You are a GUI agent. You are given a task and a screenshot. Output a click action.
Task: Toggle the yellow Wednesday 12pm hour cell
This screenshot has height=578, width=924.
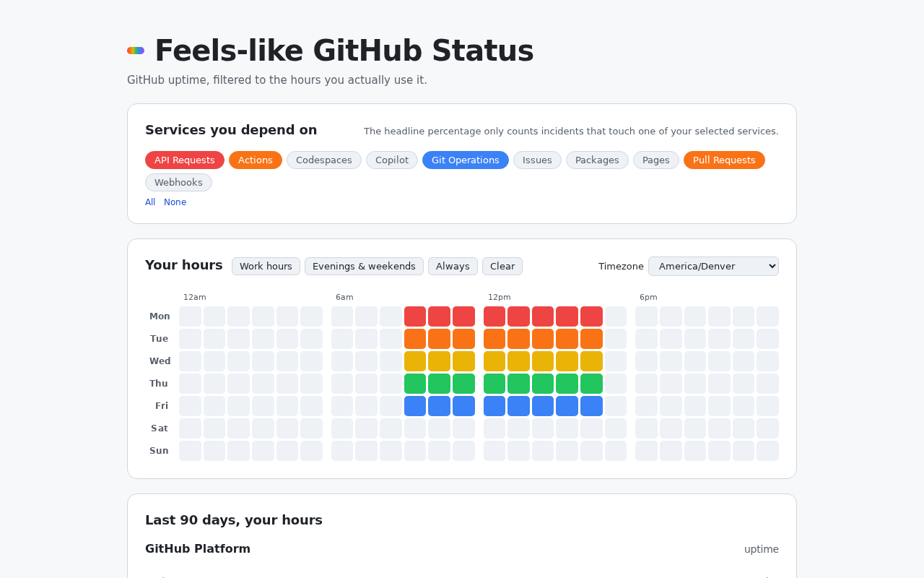(494, 361)
